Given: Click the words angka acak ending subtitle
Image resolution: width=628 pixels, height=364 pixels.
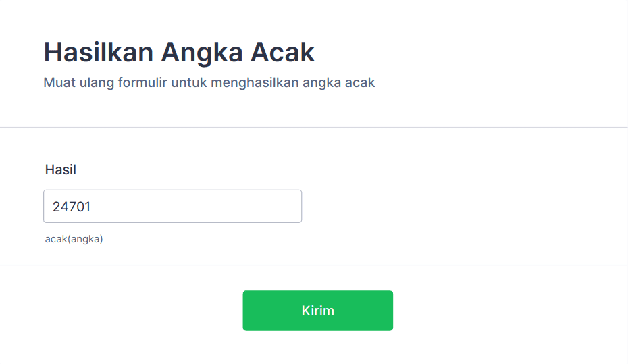Looking at the screenshot, I should pyautogui.click(x=339, y=83).
